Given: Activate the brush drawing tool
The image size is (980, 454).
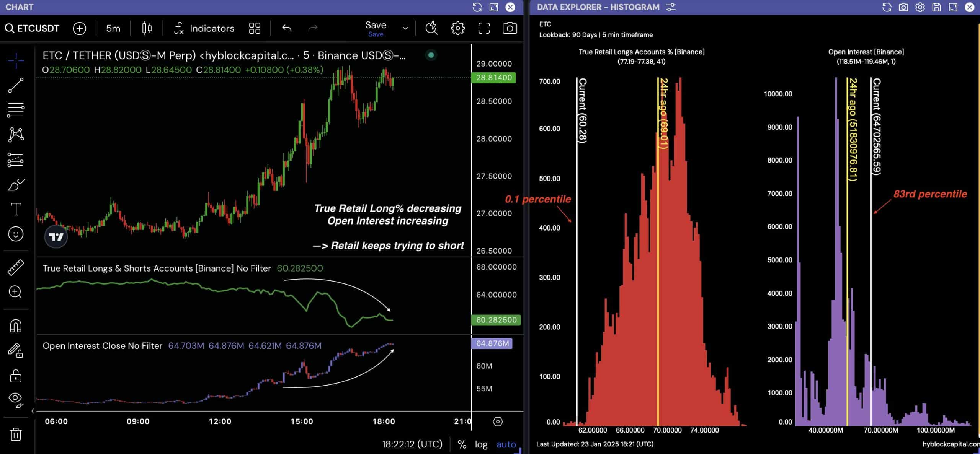Looking at the screenshot, I should pyautogui.click(x=16, y=185).
